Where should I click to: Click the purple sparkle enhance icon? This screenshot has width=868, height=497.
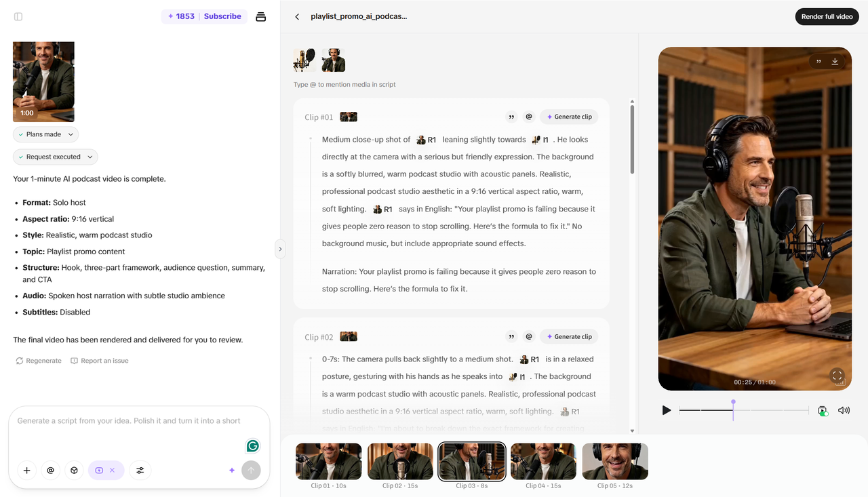pyautogui.click(x=232, y=470)
